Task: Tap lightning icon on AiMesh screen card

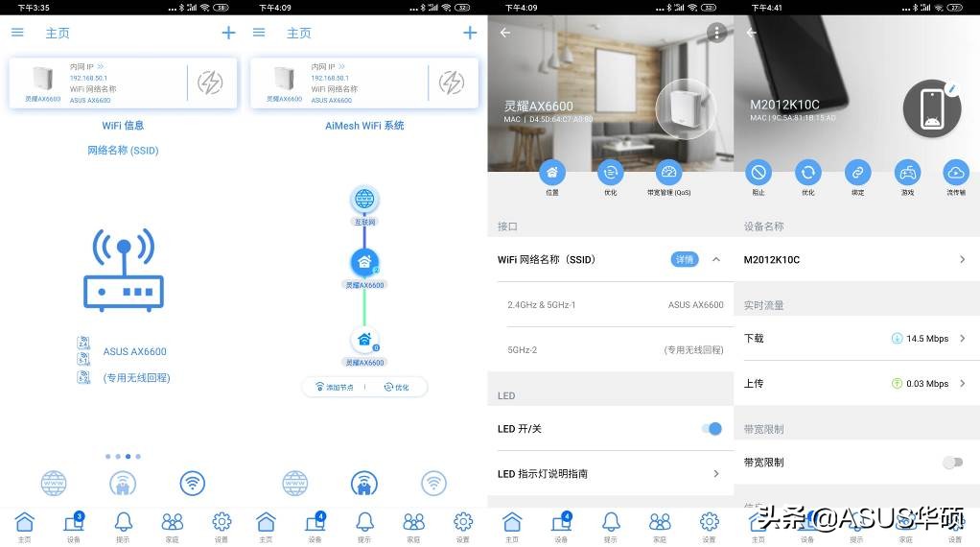Action: [452, 83]
